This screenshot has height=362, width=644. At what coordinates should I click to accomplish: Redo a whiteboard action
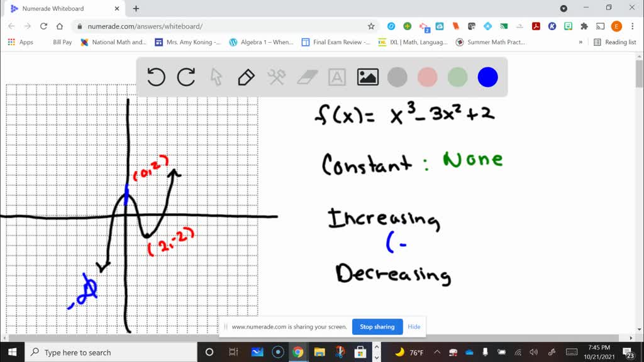coord(186,77)
